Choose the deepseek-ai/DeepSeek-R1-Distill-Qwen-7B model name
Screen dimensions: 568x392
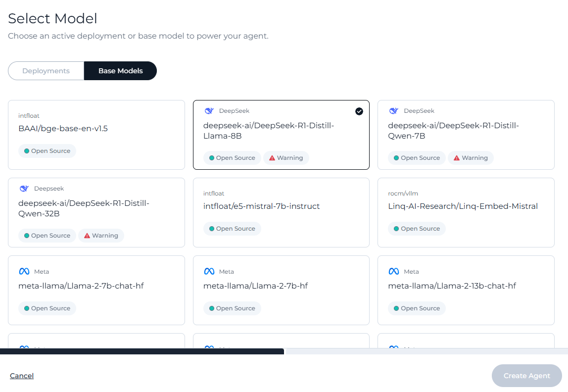pos(453,131)
